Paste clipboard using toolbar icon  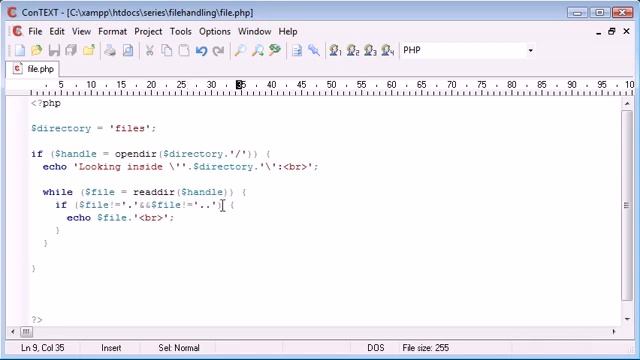[184, 51]
